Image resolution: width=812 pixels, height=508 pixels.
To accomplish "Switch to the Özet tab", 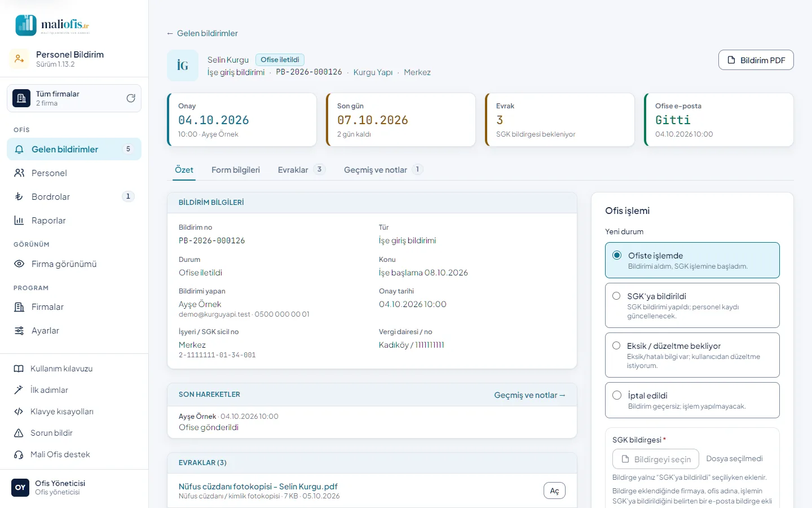I will pyautogui.click(x=184, y=170).
